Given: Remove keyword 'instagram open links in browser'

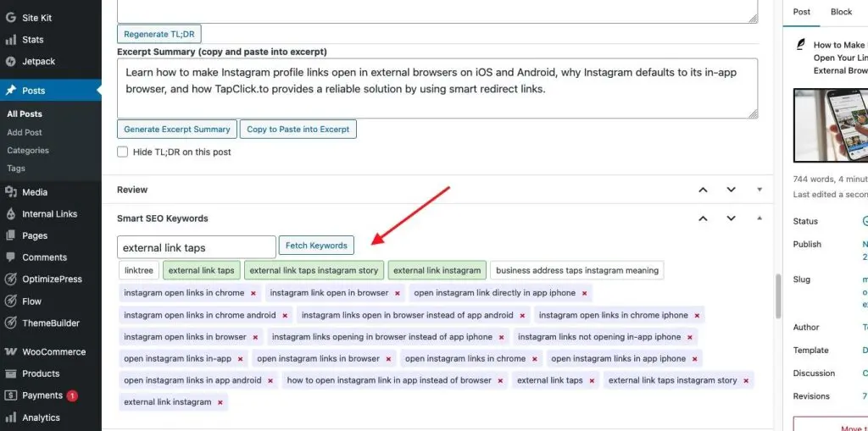Looking at the screenshot, I should 255,337.
